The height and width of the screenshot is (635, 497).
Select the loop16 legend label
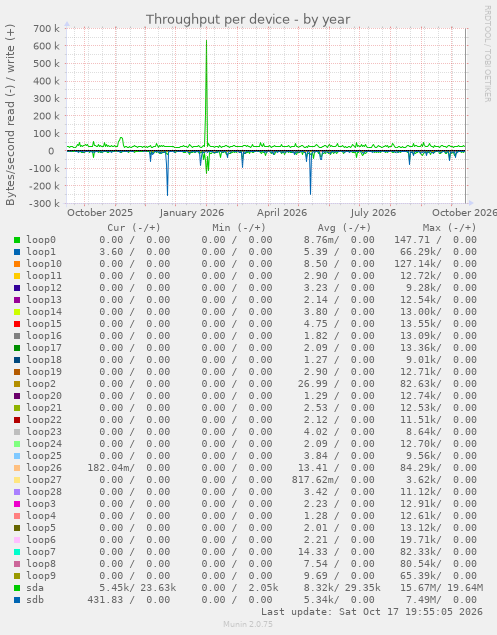coord(44,336)
